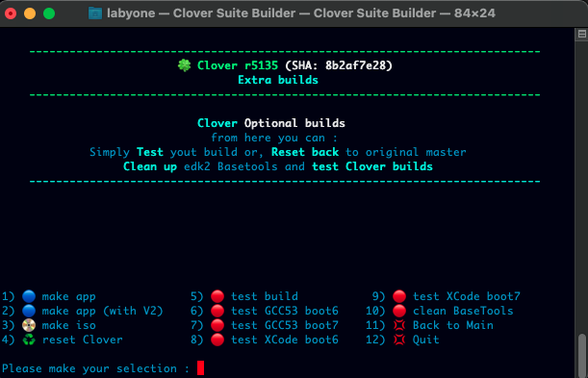Screen dimensions: 588x378
Task: Click the split pane icon at top right
Action: pyautogui.click(x=581, y=34)
